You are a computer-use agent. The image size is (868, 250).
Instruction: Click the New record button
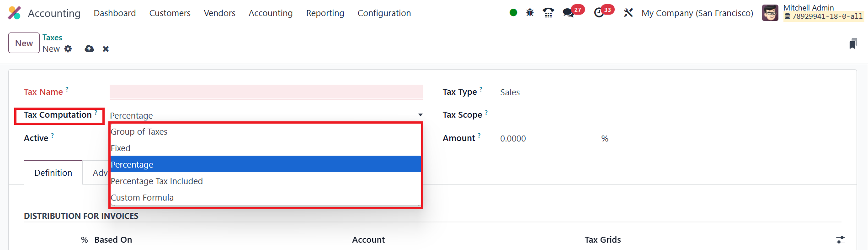(24, 43)
